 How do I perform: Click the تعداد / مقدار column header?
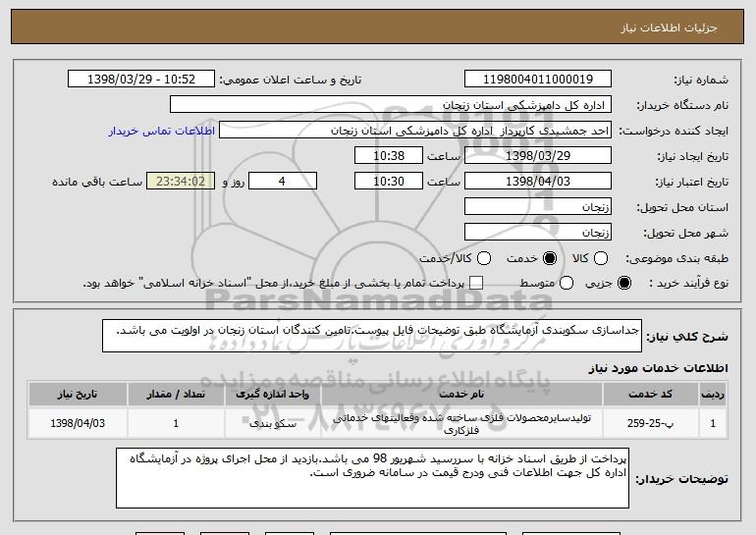176,395
